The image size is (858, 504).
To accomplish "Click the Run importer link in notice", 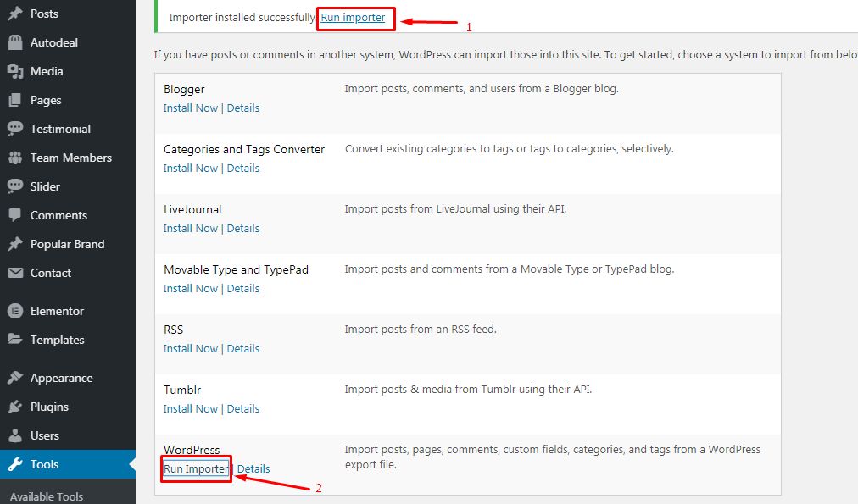I will coord(353,18).
